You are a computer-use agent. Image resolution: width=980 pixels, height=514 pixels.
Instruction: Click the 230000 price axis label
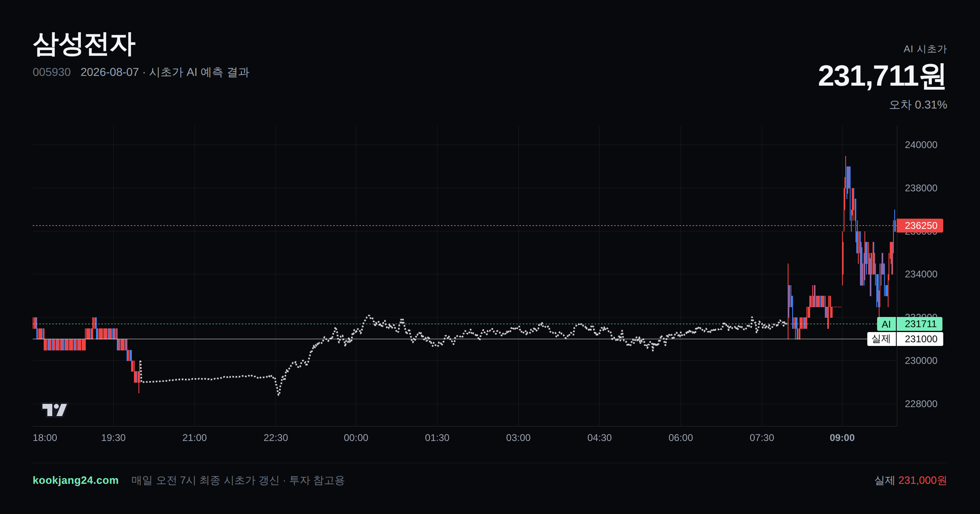click(x=921, y=361)
